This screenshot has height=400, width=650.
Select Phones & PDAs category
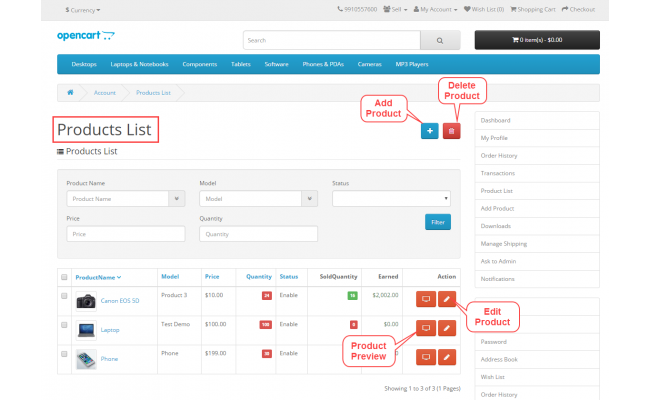pyautogui.click(x=323, y=64)
